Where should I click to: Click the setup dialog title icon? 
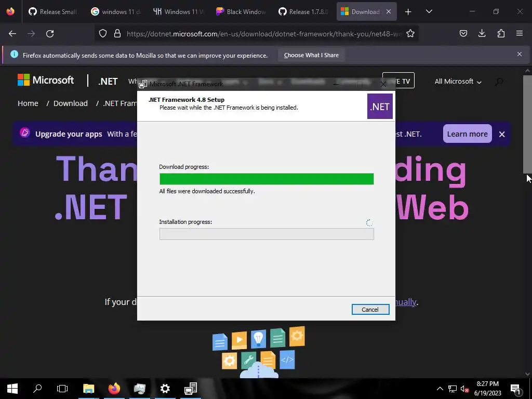pyautogui.click(x=143, y=84)
